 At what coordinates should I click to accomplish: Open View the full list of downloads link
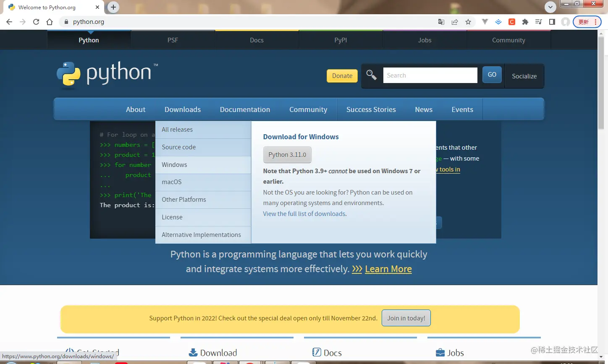(305, 214)
